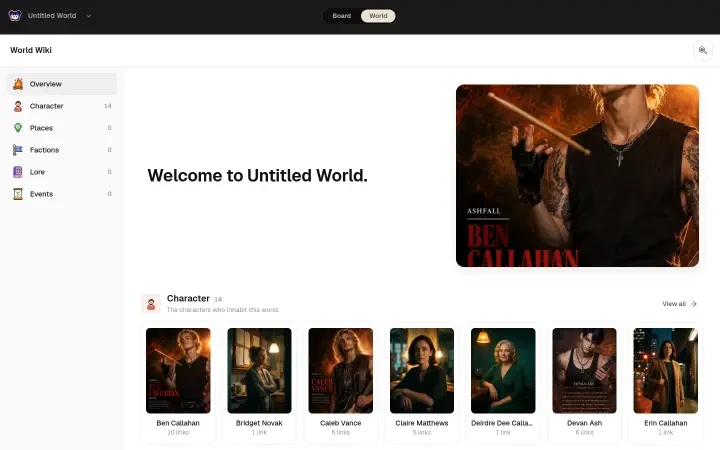Screen dimensions: 720x450
Task: Click the Overview campfire icon
Action: [x=18, y=84]
